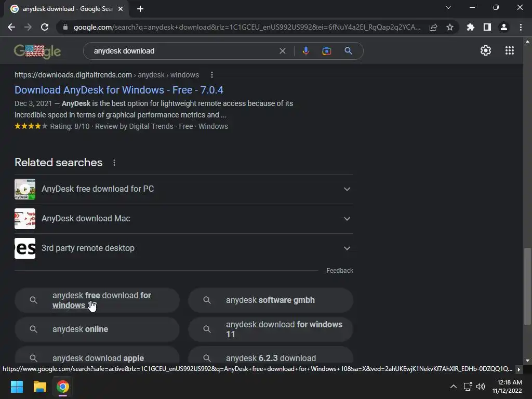Open the Chrome extensions puzzle icon
This screenshot has width=532, height=399.
470,27
